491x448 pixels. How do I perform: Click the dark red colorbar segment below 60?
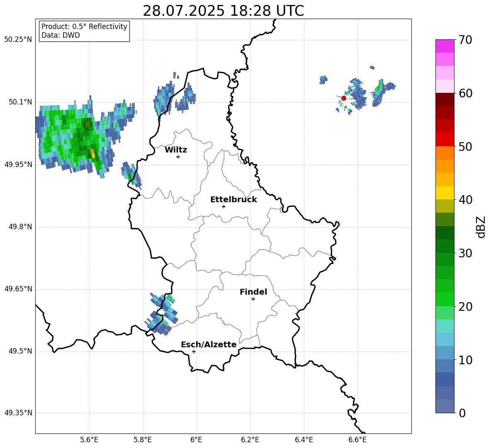pos(445,99)
